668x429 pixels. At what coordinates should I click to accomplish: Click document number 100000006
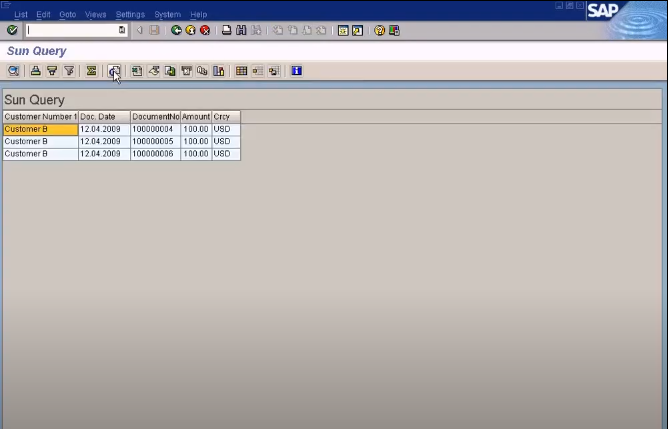(155, 154)
